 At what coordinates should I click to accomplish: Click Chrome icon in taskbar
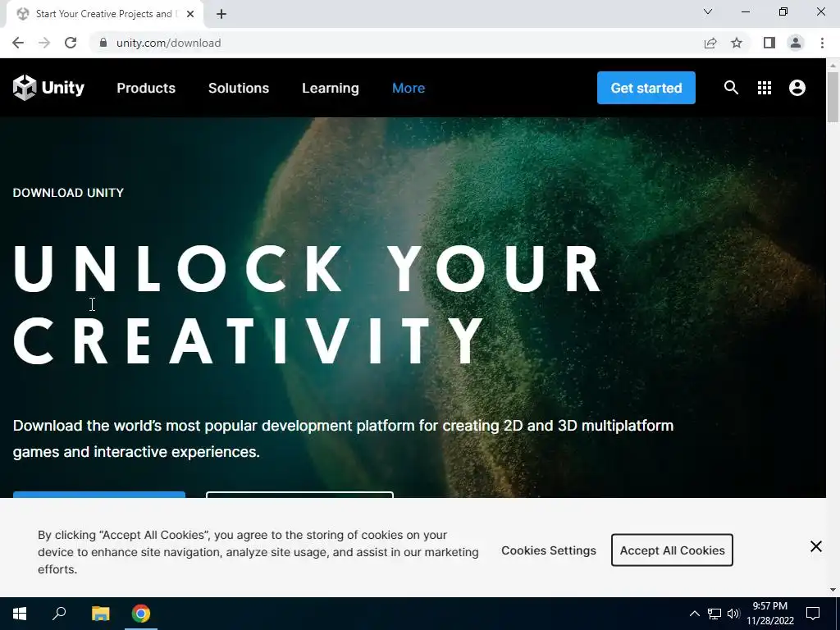point(141,614)
